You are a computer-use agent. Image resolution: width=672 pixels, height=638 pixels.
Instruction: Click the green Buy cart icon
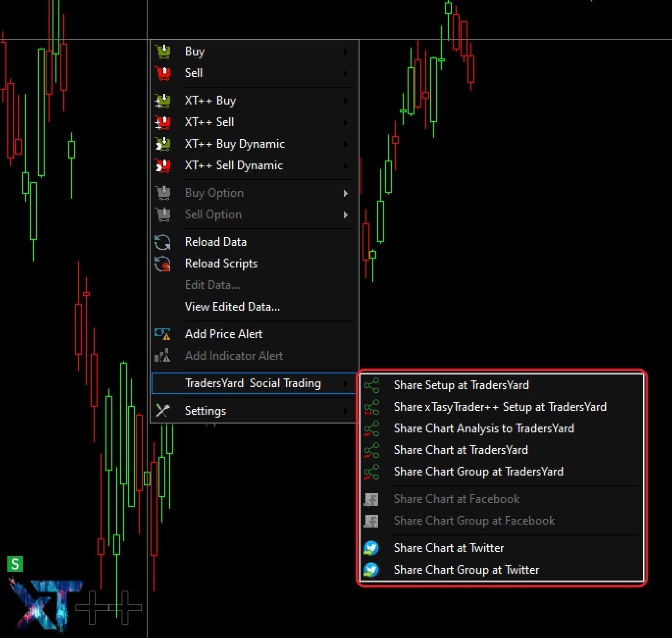[163, 51]
